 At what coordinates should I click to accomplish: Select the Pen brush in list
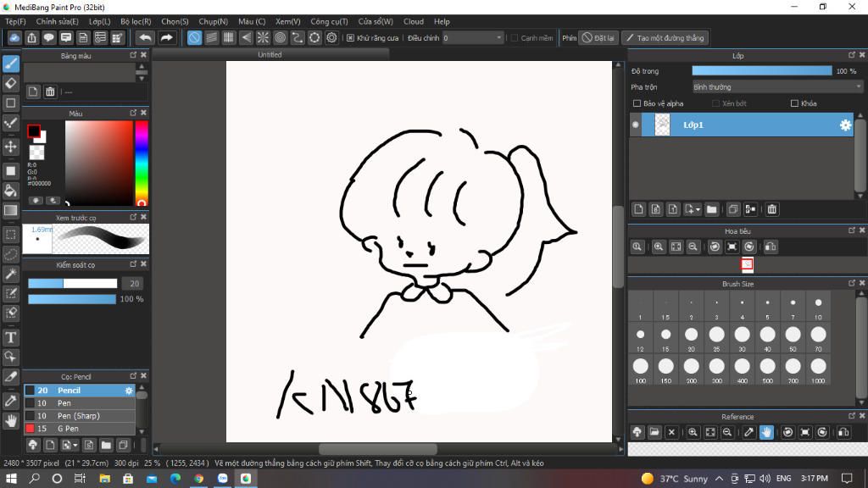click(80, 403)
